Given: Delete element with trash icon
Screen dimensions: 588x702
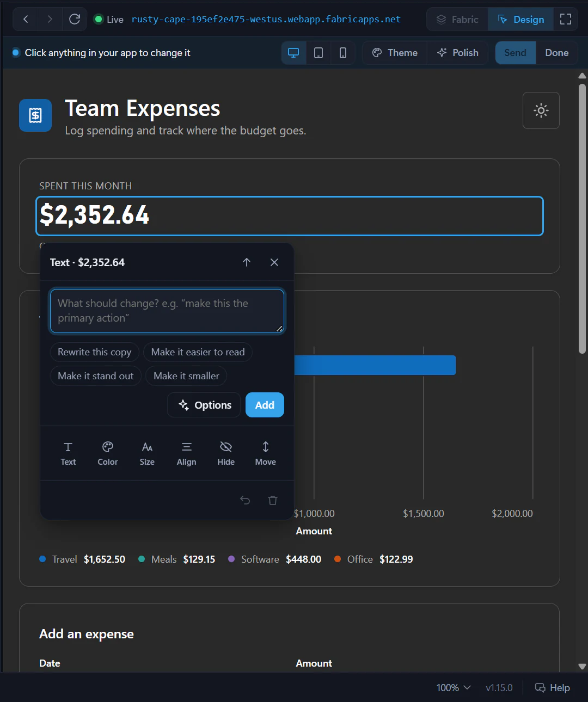Looking at the screenshot, I should (x=273, y=500).
